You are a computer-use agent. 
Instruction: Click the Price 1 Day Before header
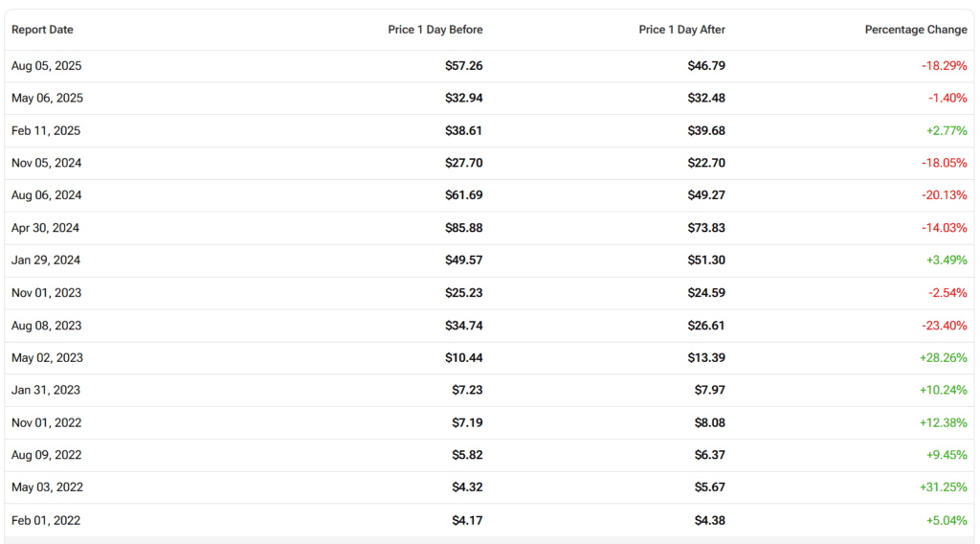click(434, 30)
